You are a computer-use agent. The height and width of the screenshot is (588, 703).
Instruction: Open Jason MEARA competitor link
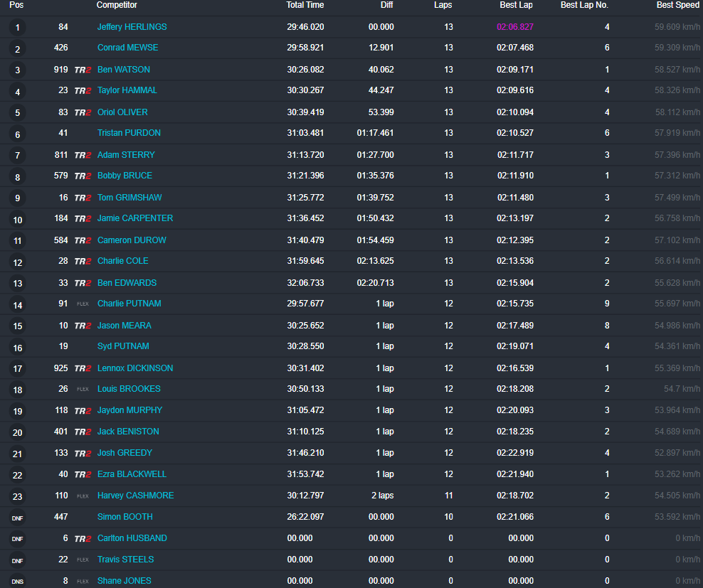(x=125, y=326)
